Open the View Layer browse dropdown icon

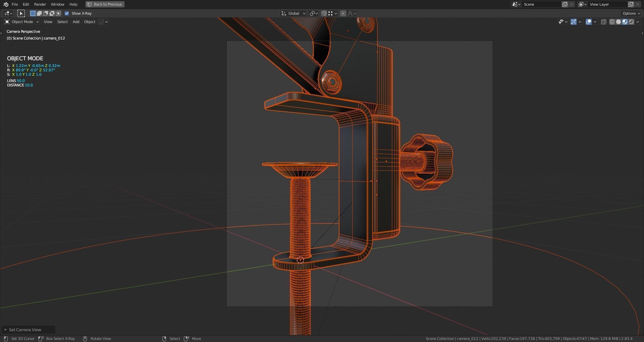click(582, 4)
